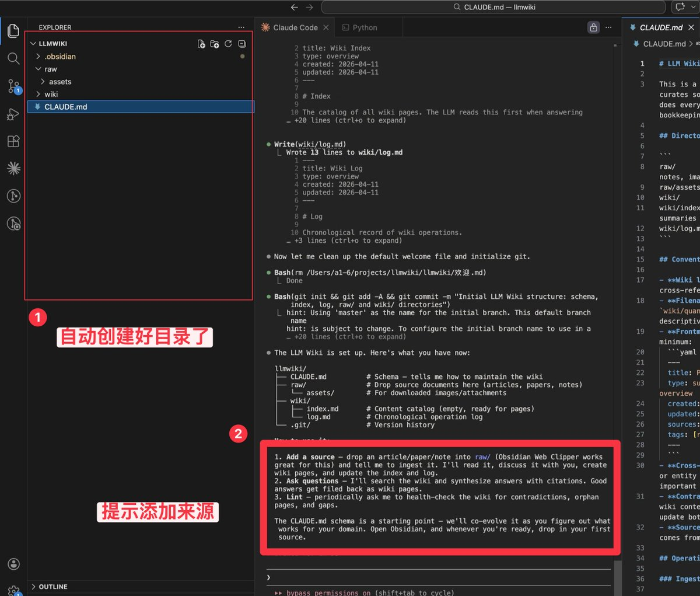This screenshot has width=700, height=596.
Task: Click the 'Write(wiki/log.md)' tool call line
Action: [x=310, y=144]
